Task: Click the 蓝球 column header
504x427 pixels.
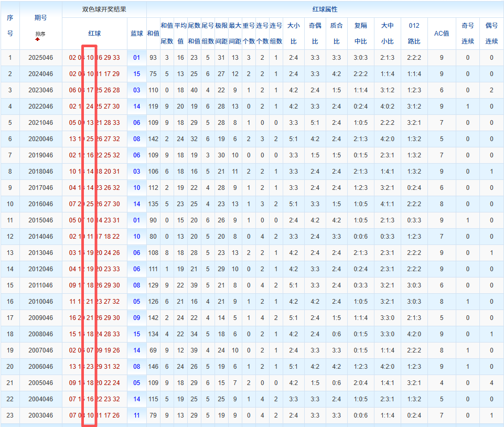Action: coord(136,34)
